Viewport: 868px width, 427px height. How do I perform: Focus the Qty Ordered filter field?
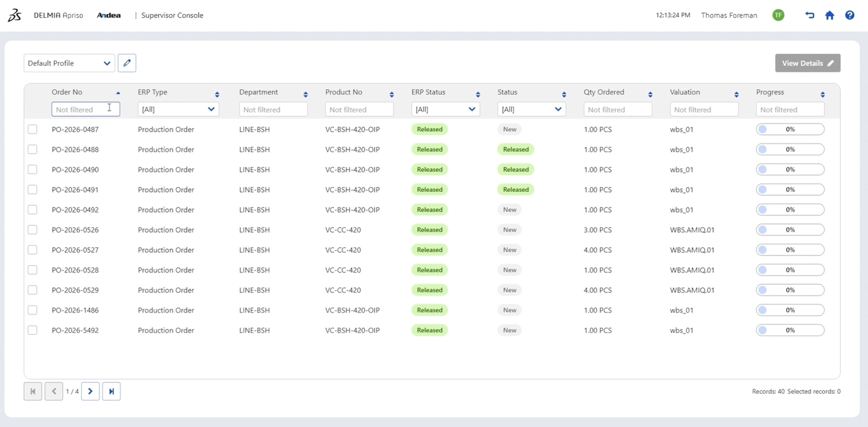point(618,109)
